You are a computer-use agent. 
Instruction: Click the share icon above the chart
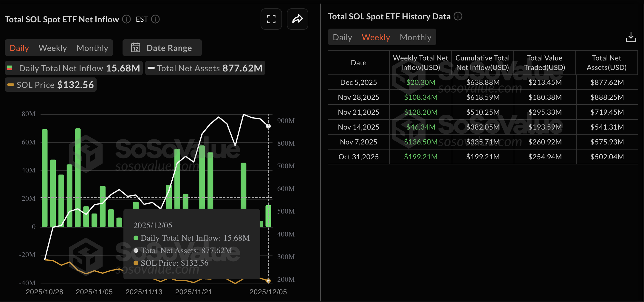tap(297, 19)
